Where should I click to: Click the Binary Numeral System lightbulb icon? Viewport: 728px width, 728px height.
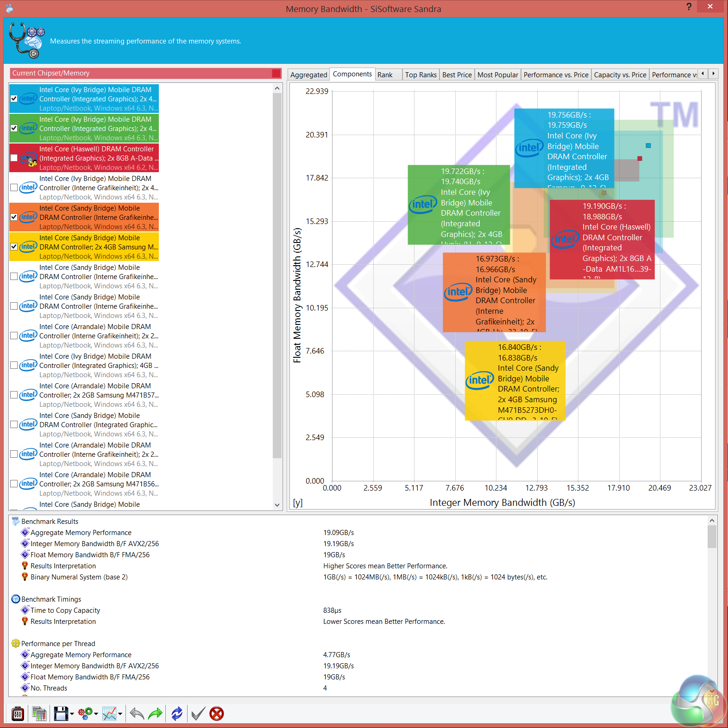[x=25, y=577]
